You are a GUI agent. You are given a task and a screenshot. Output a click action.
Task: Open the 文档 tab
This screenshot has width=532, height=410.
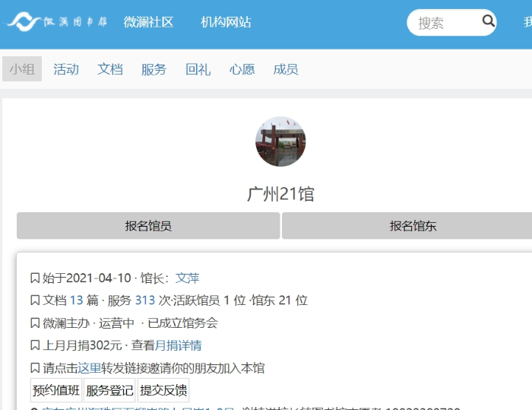pyautogui.click(x=110, y=69)
